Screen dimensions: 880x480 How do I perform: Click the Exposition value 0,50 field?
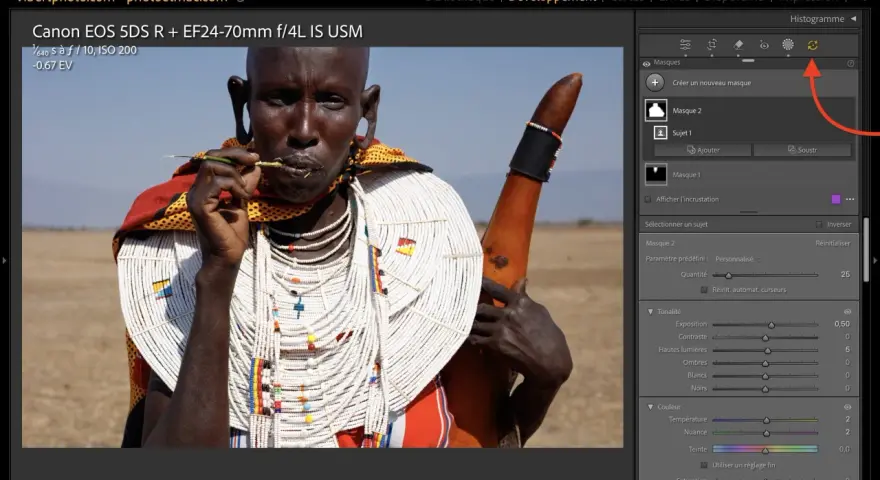(x=841, y=324)
